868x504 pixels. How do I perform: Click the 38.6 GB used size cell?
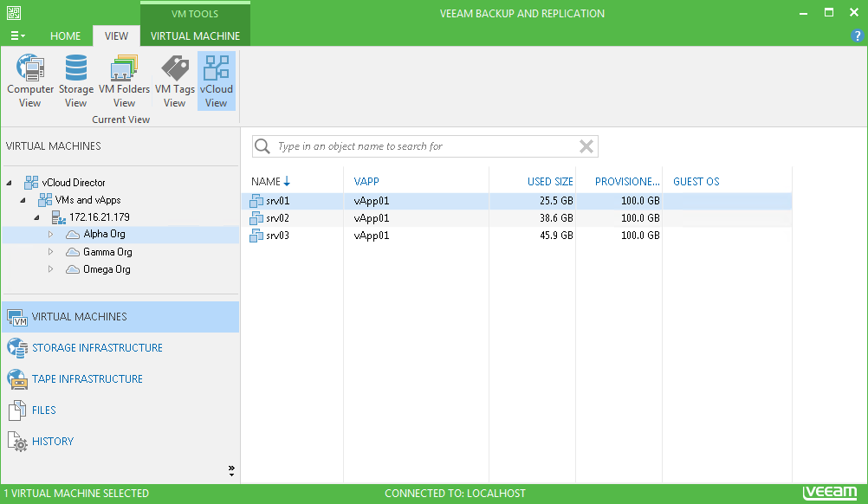pyautogui.click(x=556, y=218)
